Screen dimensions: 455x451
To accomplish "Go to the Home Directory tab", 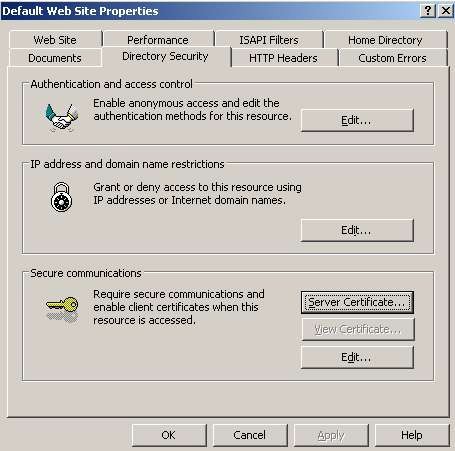I will pos(385,40).
